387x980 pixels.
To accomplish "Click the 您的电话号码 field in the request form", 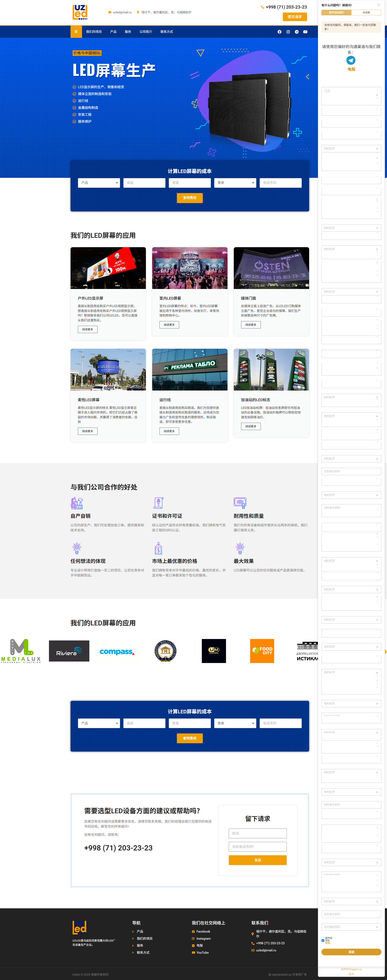I will (x=257, y=846).
